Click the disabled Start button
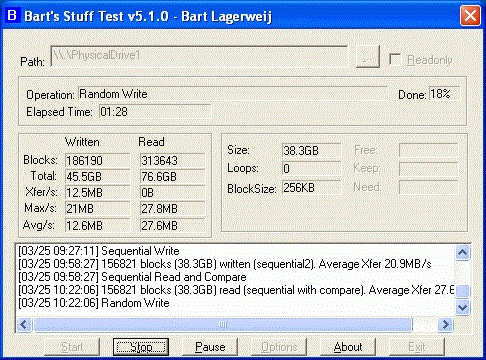Screen dimensions: 486x360 tap(72, 347)
